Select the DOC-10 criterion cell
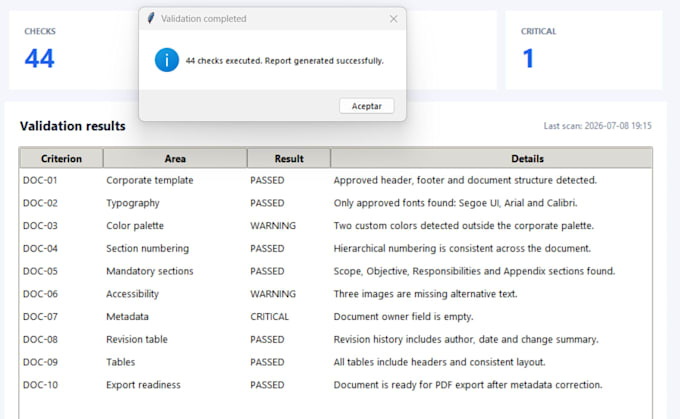The height and width of the screenshot is (419, 680). click(x=40, y=385)
